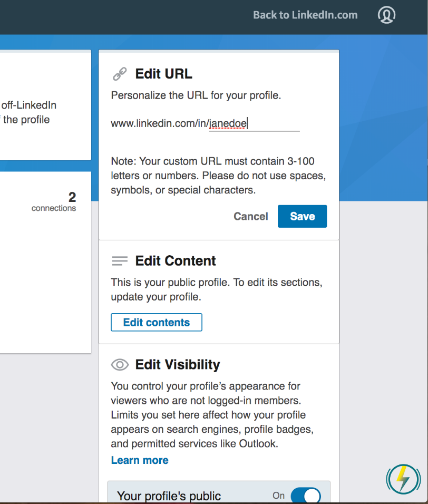Image resolution: width=428 pixels, height=504 pixels.
Task: Follow the Learn more link
Action: [x=140, y=460]
